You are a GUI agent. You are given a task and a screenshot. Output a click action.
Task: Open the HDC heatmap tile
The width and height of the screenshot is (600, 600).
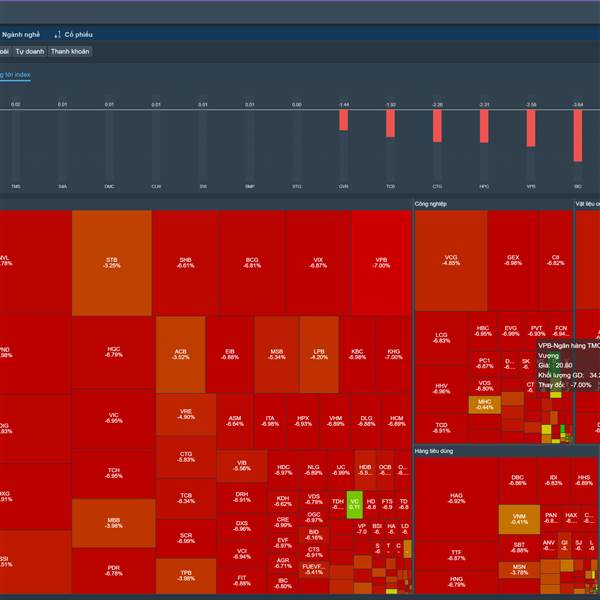tap(283, 470)
